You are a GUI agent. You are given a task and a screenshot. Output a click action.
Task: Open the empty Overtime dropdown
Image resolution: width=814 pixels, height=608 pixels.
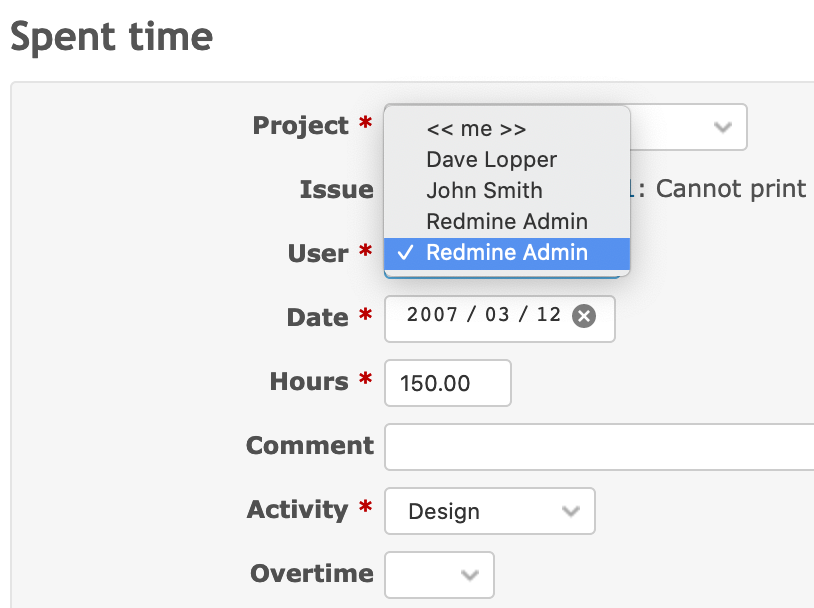(x=439, y=575)
